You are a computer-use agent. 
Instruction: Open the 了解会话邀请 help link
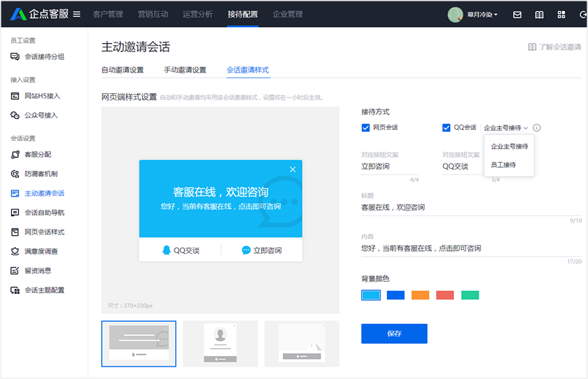[x=554, y=47]
